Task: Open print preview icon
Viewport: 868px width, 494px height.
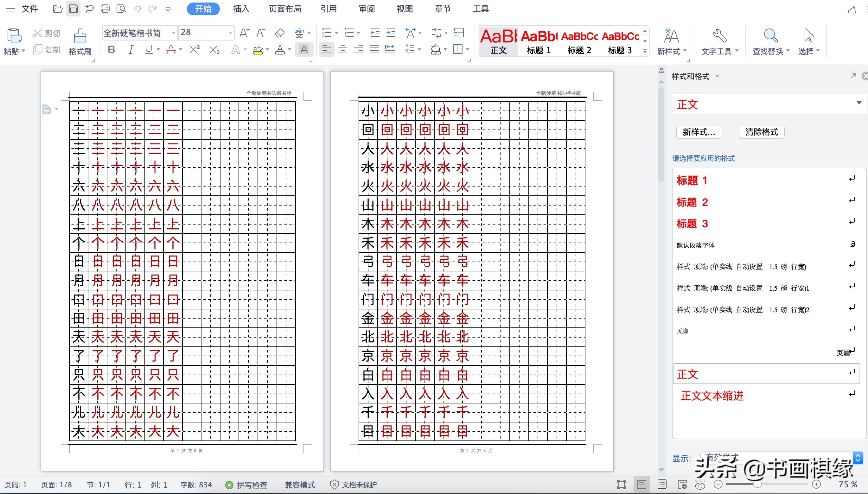Action: coord(121,9)
